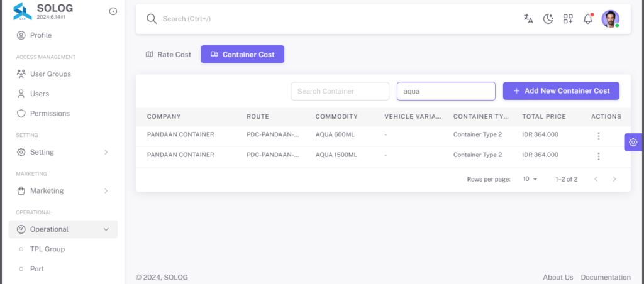The width and height of the screenshot is (644, 284).
Task: Sort by the COMPANY column header
Action: [164, 117]
